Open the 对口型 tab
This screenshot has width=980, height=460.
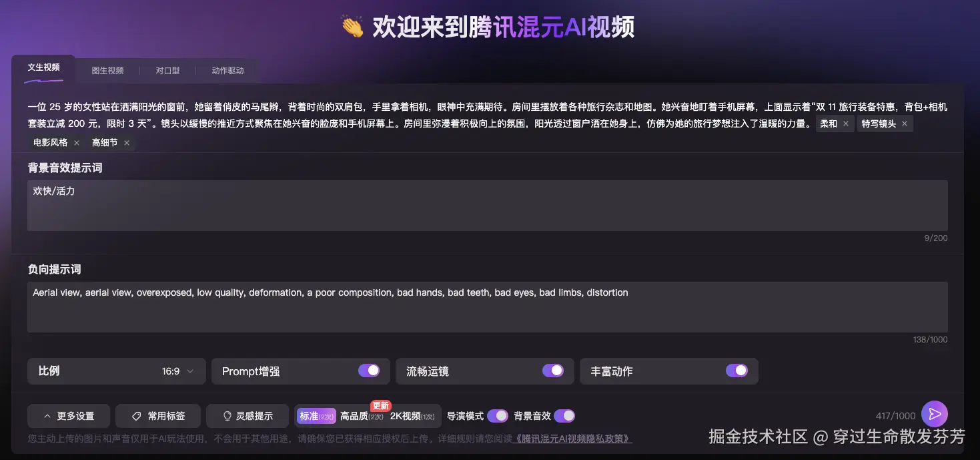(x=167, y=69)
